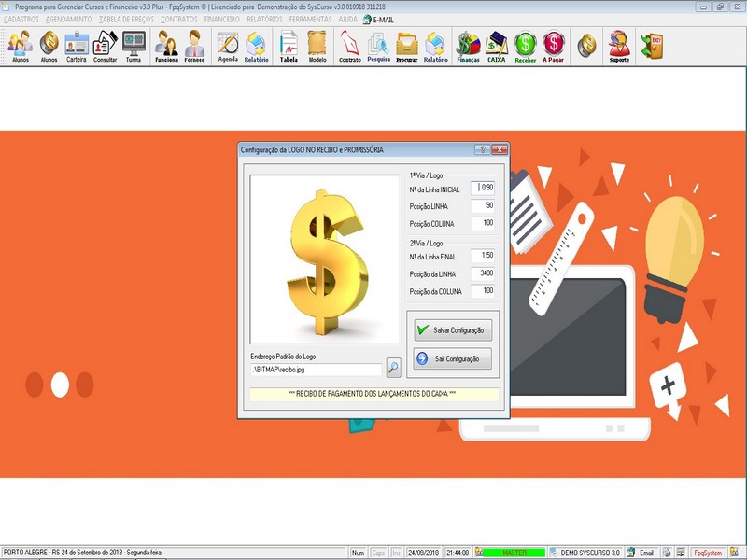747x560 pixels.
Task: Open the Agenda calendar clock icon
Action: pos(228,46)
